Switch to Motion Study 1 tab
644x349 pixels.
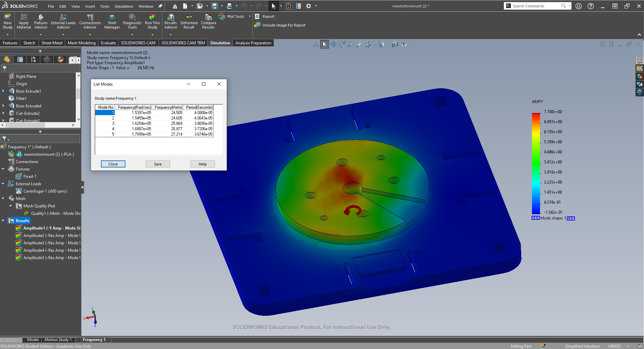(58, 340)
